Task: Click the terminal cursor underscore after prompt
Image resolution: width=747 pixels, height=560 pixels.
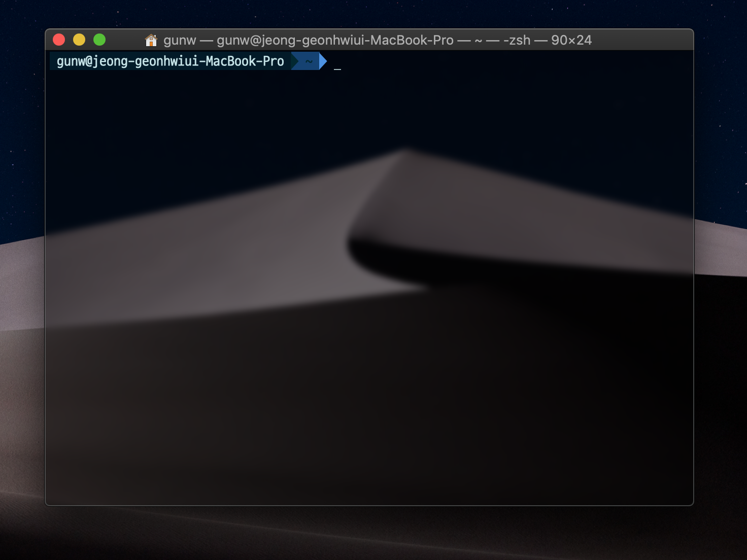Action: [x=337, y=68]
